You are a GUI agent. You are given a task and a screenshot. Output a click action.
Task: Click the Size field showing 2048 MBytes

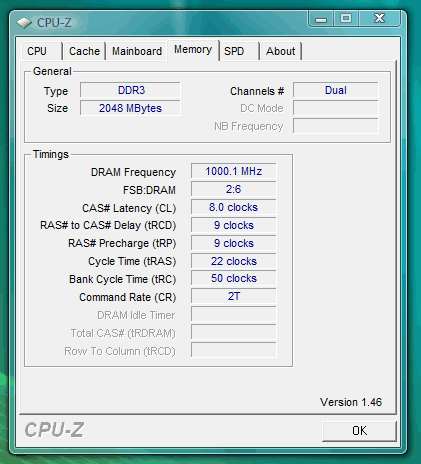pyautogui.click(x=130, y=108)
